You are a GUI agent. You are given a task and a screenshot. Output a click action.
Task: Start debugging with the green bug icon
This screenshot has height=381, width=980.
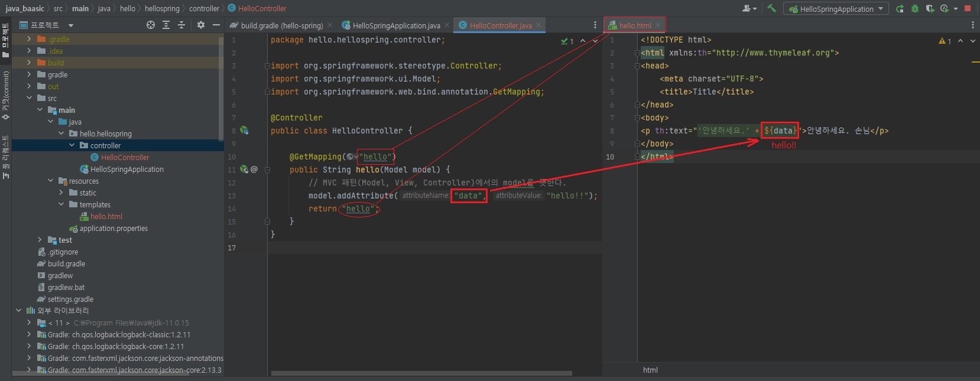915,8
